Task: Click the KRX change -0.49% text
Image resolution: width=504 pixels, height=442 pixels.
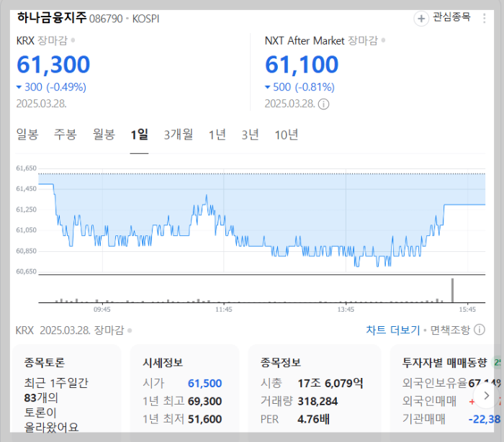Action: coord(66,87)
